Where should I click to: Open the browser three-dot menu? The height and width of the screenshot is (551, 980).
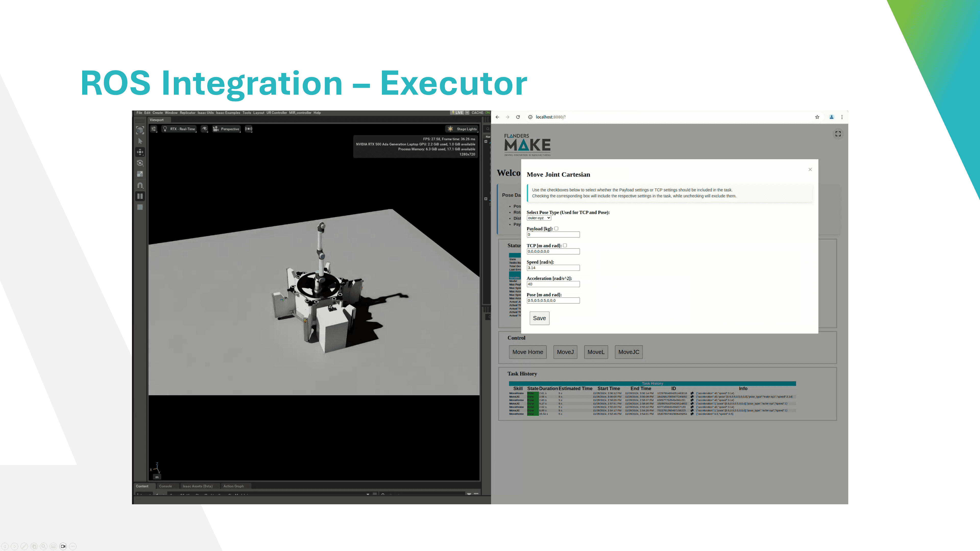(x=842, y=117)
